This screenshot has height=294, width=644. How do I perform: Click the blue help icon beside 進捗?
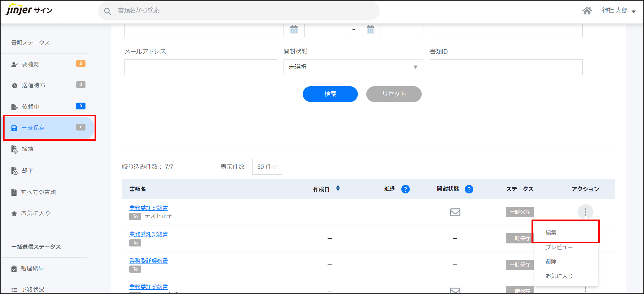pos(405,189)
